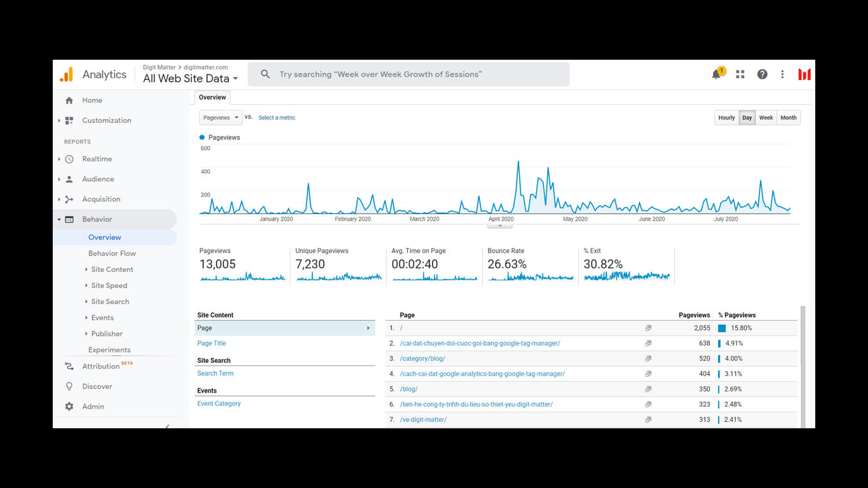
Task: Expand the Realtime reports section
Action: tap(59, 159)
